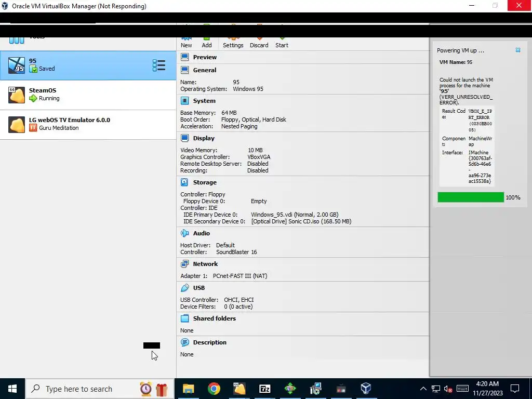
Task: Click the PCnet-FAST III (NAT) adapter text
Action: (x=240, y=276)
